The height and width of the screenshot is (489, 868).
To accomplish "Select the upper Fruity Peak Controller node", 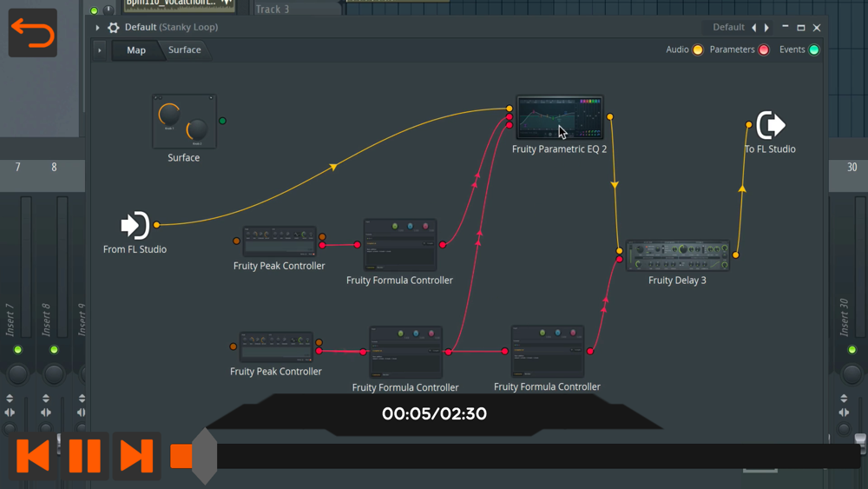I will [279, 241].
